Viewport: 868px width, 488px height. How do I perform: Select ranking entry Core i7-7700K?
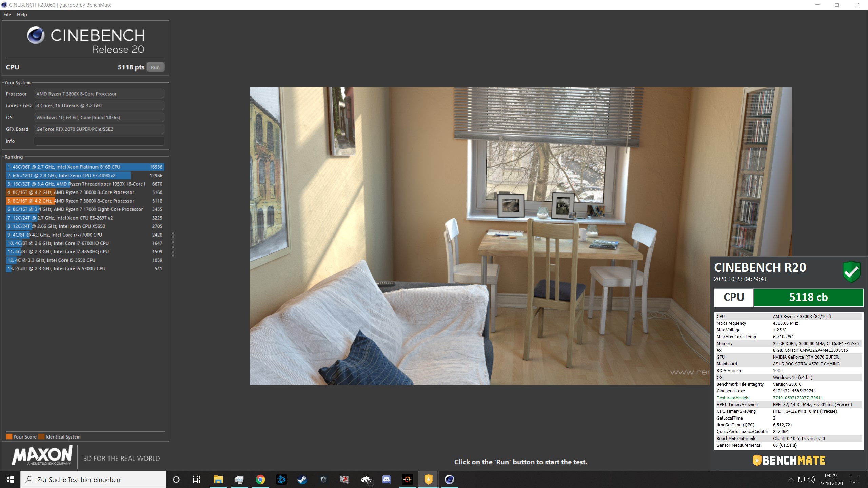pyautogui.click(x=85, y=235)
